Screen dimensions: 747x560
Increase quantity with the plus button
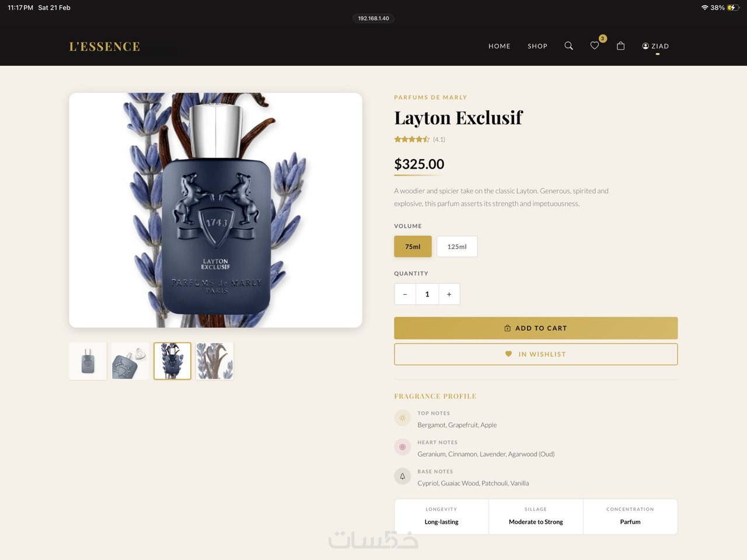tap(449, 294)
